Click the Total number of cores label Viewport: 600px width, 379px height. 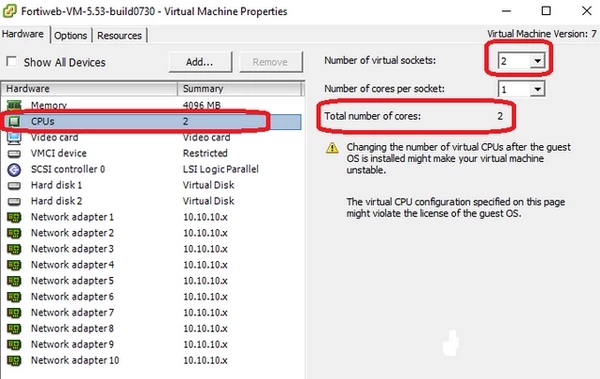click(372, 116)
